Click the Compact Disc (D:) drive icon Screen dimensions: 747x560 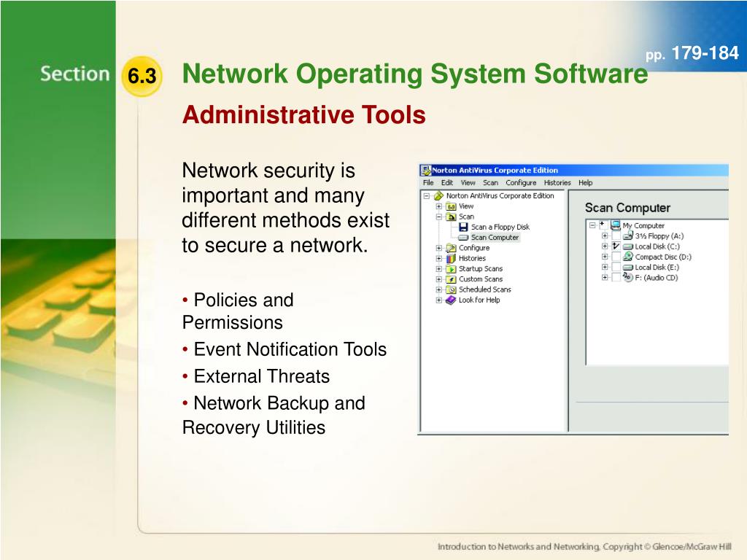pos(628,257)
